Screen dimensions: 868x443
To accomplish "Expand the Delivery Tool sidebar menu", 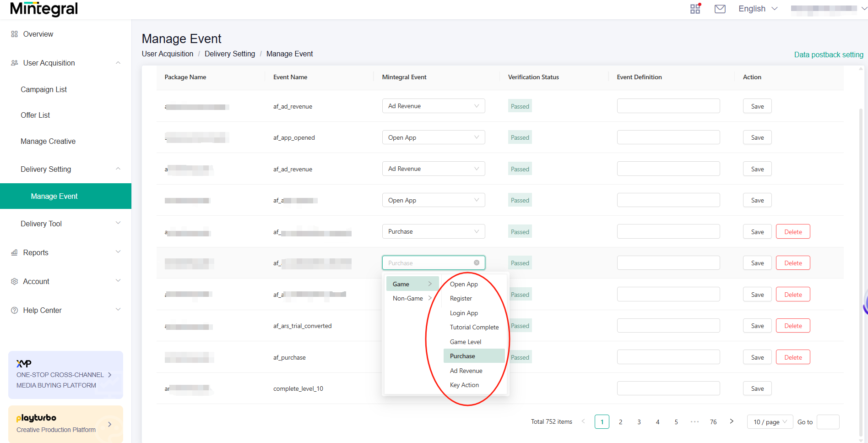I will coord(118,223).
